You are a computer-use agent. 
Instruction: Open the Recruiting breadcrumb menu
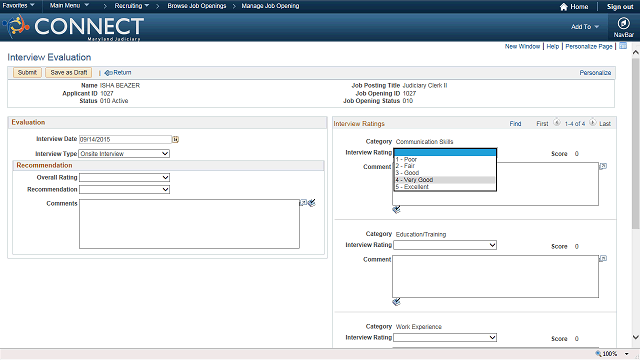click(x=131, y=6)
